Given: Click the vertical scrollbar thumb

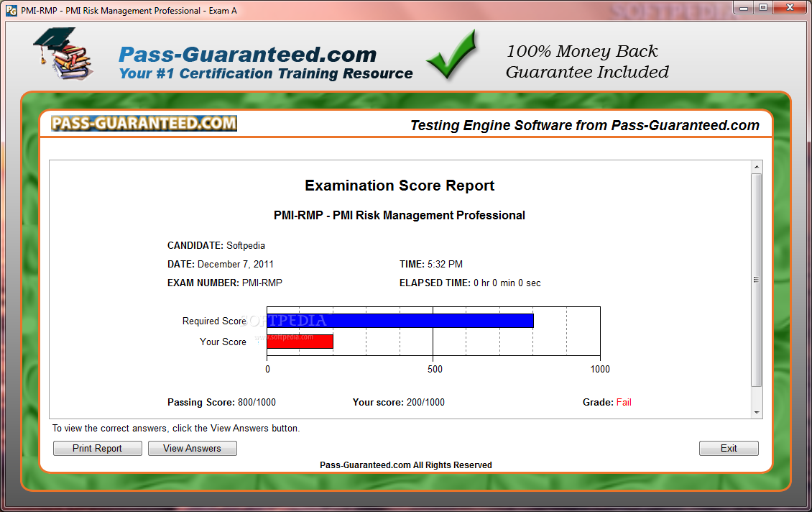Looking at the screenshot, I should (x=757, y=280).
